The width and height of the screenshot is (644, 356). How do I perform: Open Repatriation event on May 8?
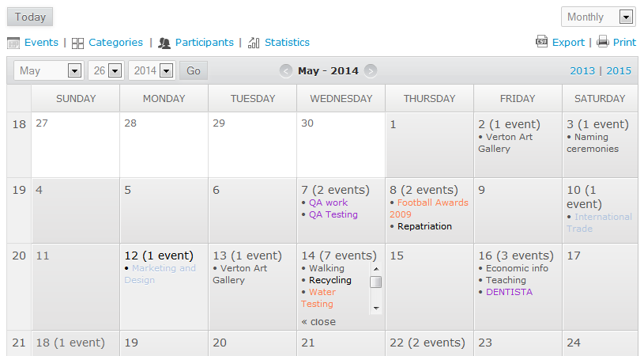[424, 226]
